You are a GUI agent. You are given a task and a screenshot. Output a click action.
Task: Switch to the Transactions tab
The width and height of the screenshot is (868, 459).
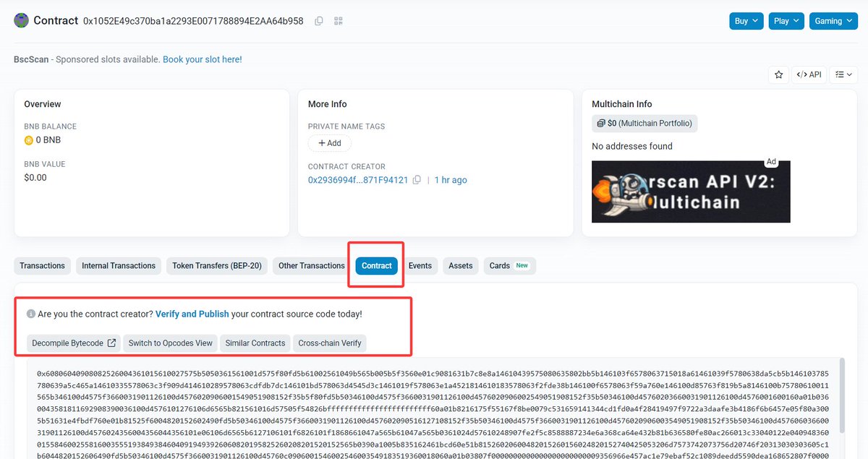[x=42, y=266]
